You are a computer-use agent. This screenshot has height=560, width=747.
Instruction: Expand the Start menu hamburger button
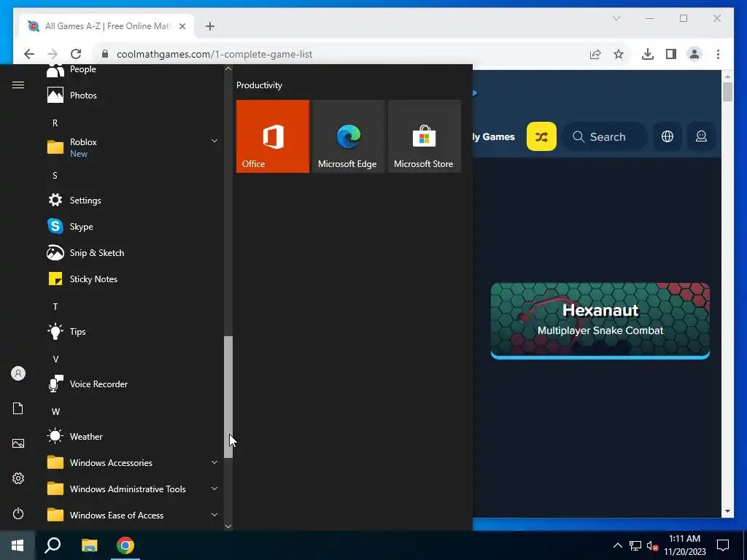click(x=18, y=85)
